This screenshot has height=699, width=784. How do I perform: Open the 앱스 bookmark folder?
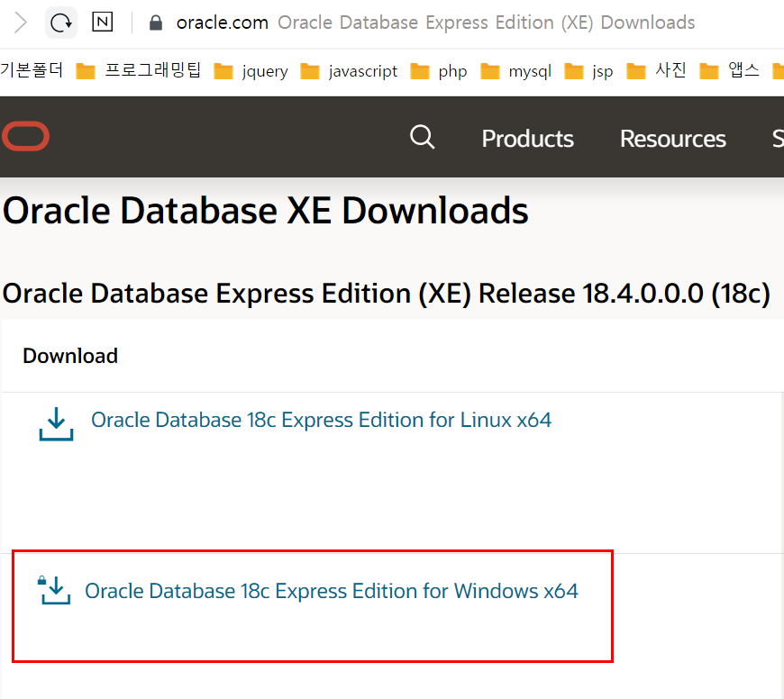729,70
